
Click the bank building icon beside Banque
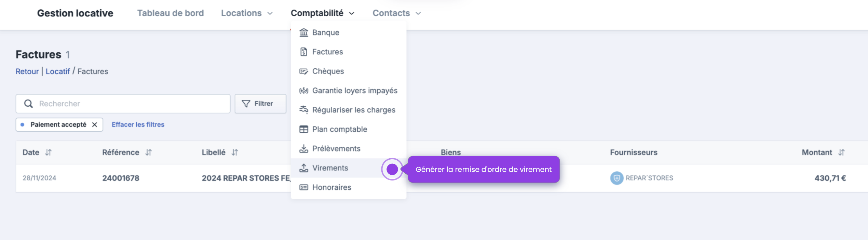[303, 32]
